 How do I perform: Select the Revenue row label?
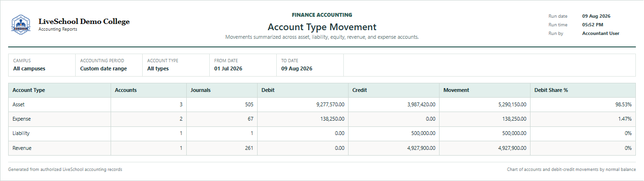click(22, 148)
